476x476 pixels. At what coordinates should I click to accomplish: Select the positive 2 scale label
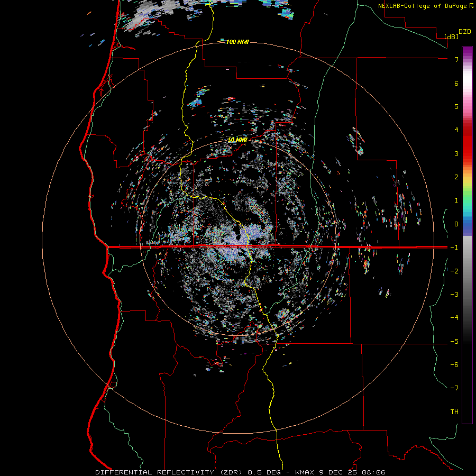pyautogui.click(x=456, y=177)
